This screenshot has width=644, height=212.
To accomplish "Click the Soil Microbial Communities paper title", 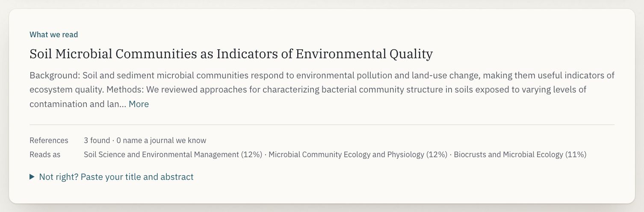I will (231, 54).
